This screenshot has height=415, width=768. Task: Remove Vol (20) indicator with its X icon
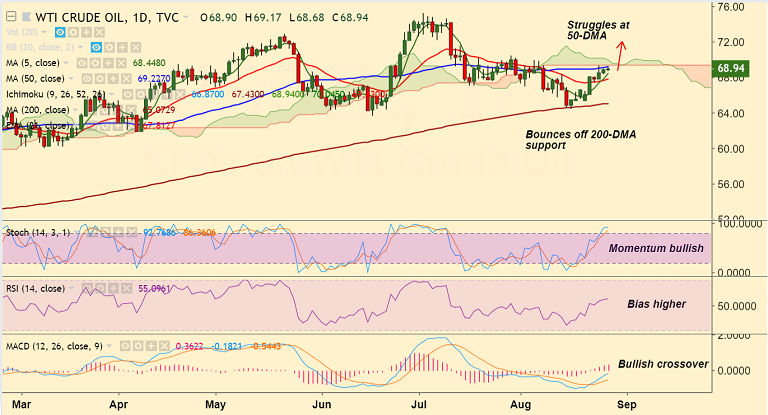(x=99, y=32)
